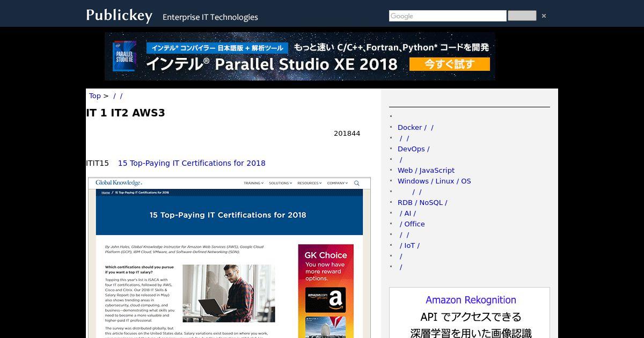The width and height of the screenshot is (644, 338).
Task: Open the Intel Parallel Studio XE banner
Action: (300, 56)
